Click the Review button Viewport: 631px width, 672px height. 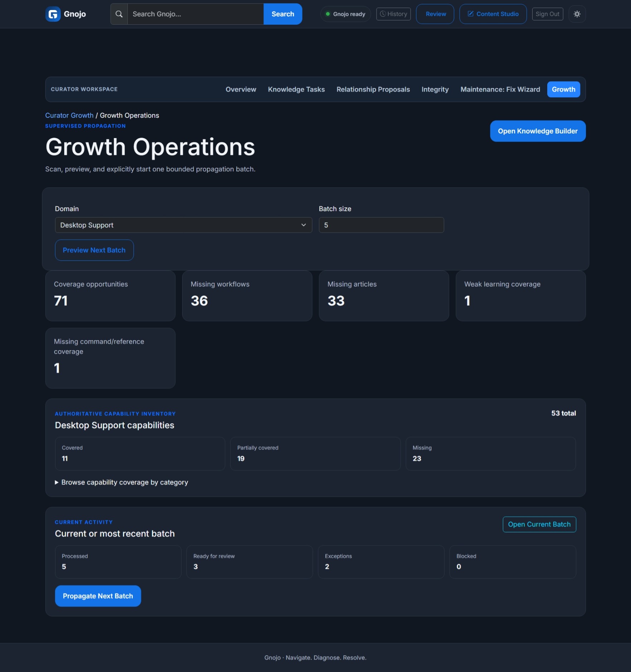pyautogui.click(x=435, y=14)
